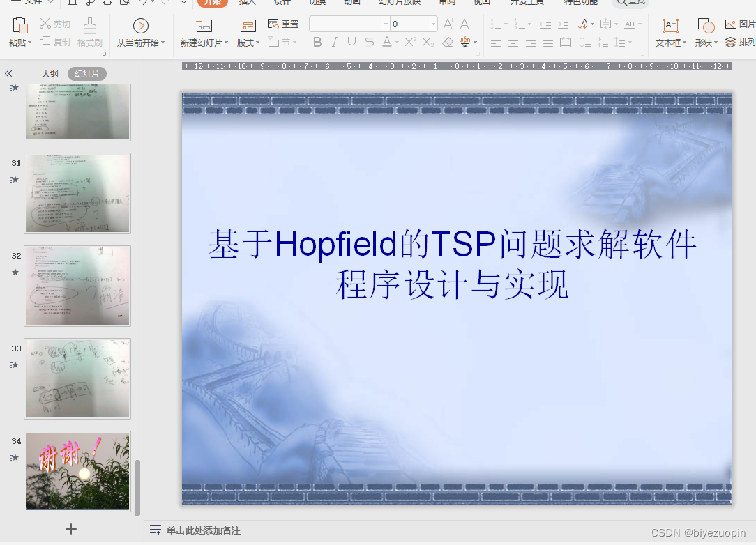756x545 pixels.
Task: Expand the 粘贴 paste options arrow
Action: tap(29, 43)
